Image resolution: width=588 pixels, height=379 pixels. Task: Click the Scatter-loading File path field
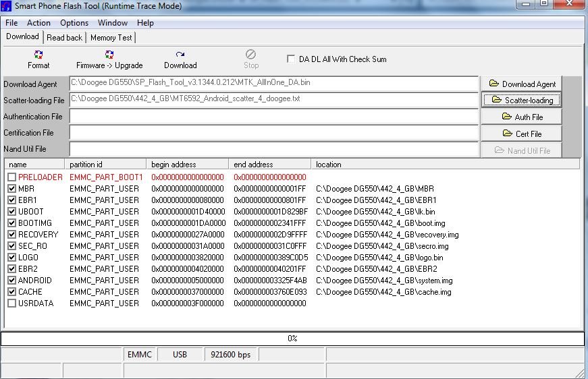(274, 100)
